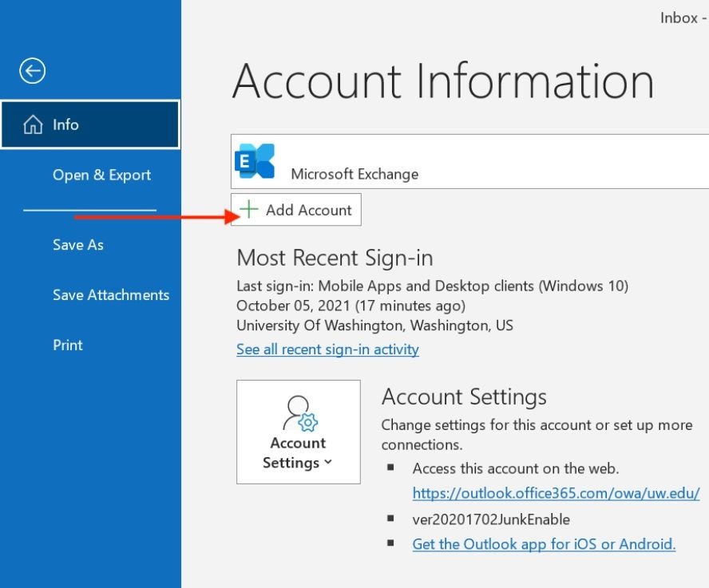Open the Microsoft Exchange account selector
The height and width of the screenshot is (588, 709).
(x=469, y=161)
